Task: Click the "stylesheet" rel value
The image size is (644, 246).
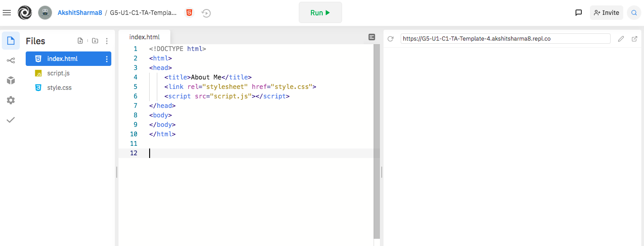Action: [225, 87]
